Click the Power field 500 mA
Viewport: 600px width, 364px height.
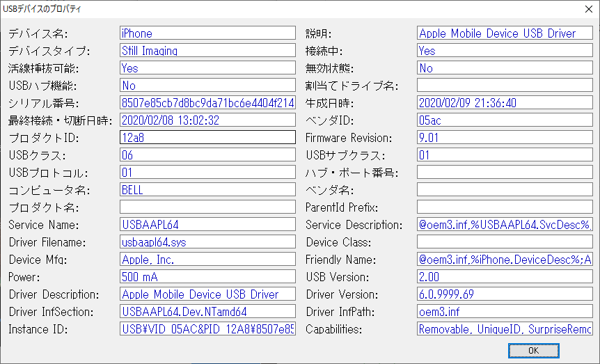(207, 277)
